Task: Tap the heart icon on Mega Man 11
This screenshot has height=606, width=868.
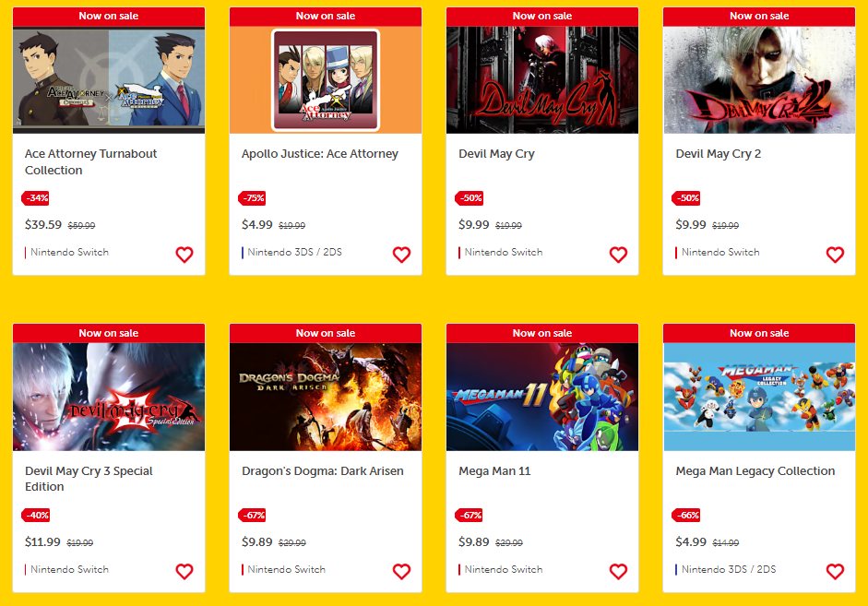Action: 618,572
